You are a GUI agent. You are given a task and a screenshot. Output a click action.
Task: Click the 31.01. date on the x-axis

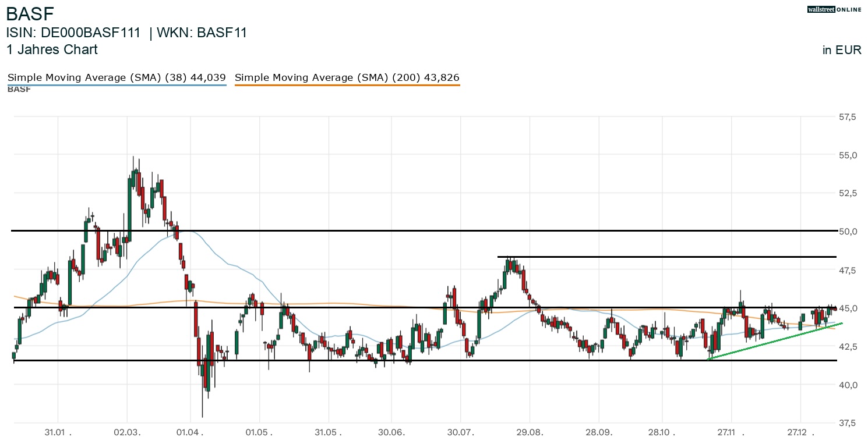[58, 432]
